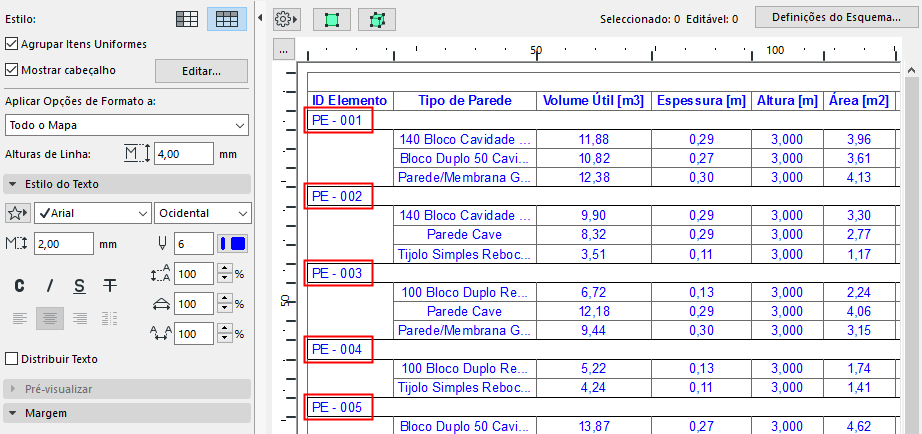Select the Volume Útil [m3] column header
The height and width of the screenshot is (434, 922).
point(594,101)
